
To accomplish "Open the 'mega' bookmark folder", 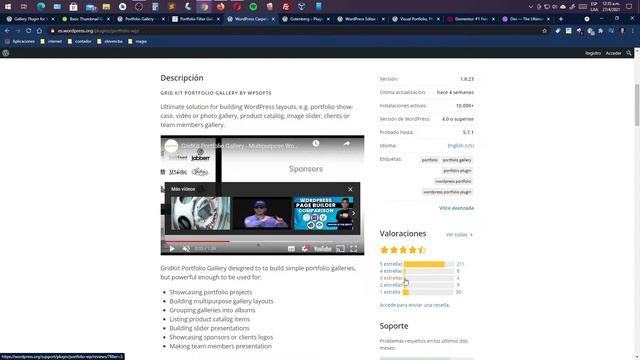I will tap(137, 41).
